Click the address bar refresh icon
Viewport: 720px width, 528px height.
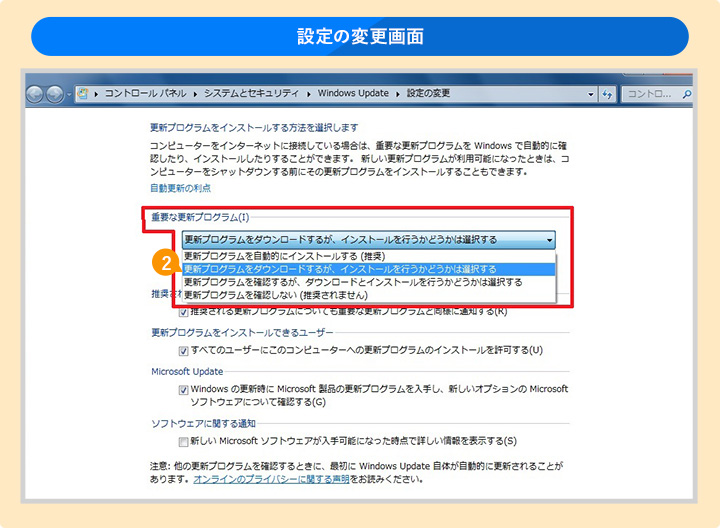[606, 94]
